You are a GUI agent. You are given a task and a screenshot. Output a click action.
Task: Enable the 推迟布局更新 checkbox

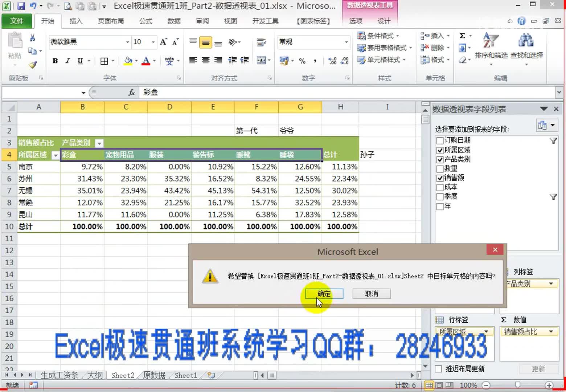coord(438,369)
